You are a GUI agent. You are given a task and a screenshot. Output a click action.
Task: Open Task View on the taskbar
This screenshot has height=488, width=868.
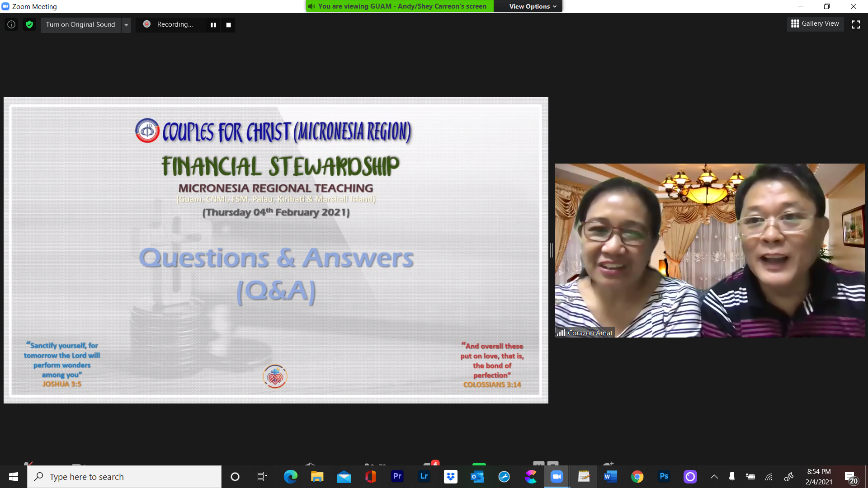tap(262, 477)
